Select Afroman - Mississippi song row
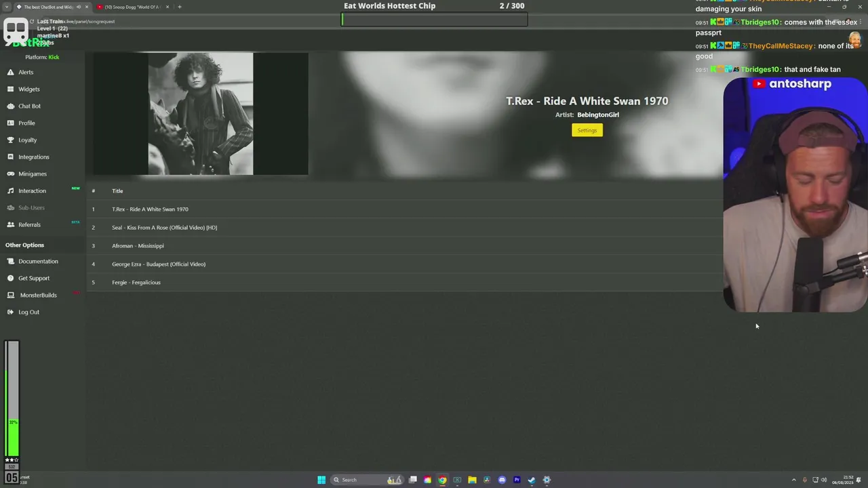Viewport: 868px width, 488px height. point(404,245)
